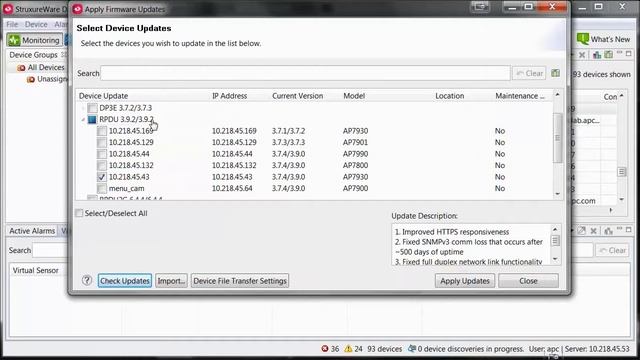Maximize the Active Alarms panel

629,230
